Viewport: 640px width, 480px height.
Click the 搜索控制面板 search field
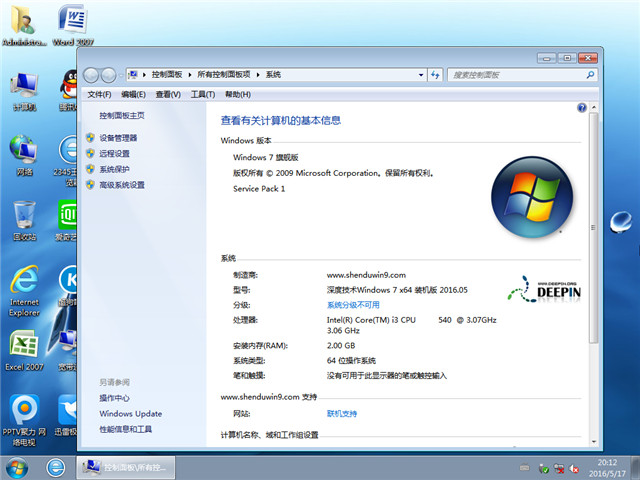[522, 75]
